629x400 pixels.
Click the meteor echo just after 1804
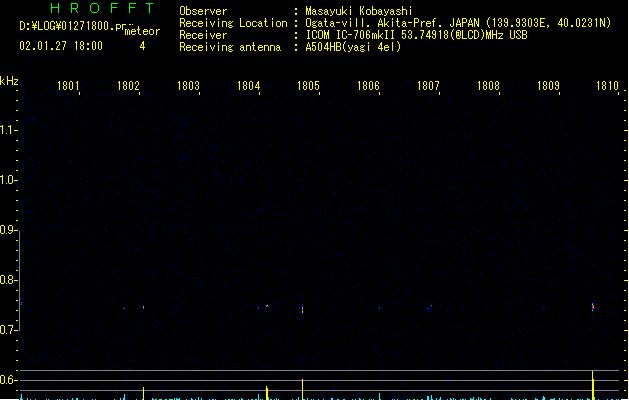tap(267, 307)
